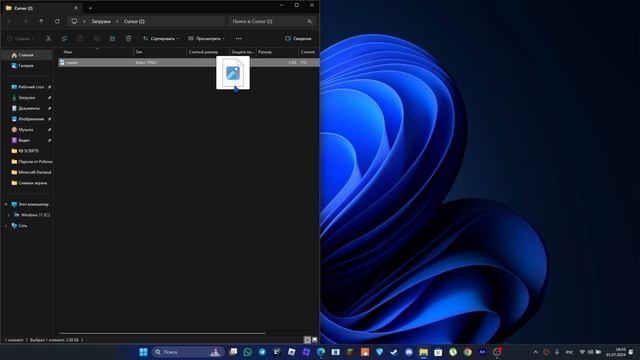Click chevron between Загрузки and Cursor (2)
This screenshot has width=640, height=360.
[x=118, y=21]
